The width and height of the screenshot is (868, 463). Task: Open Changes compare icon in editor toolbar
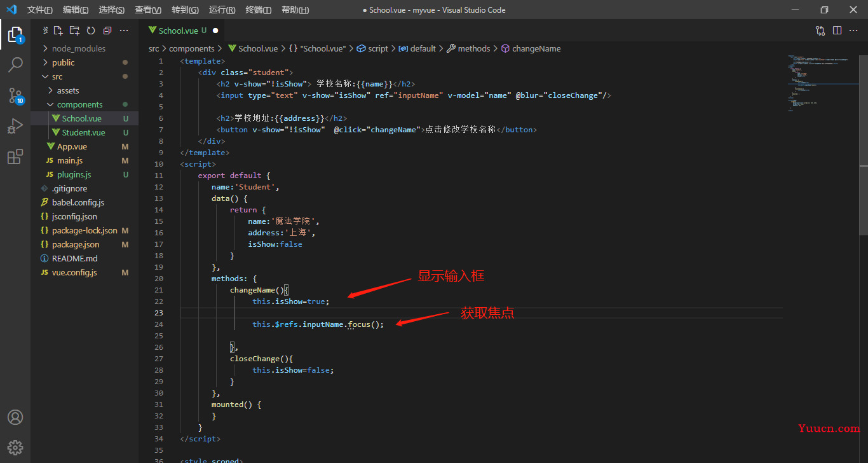pos(820,31)
